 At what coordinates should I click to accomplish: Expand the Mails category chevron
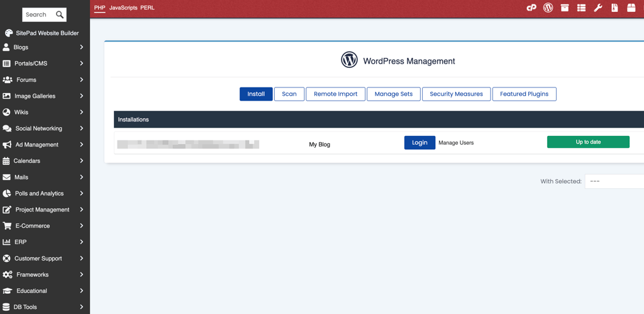(x=81, y=177)
